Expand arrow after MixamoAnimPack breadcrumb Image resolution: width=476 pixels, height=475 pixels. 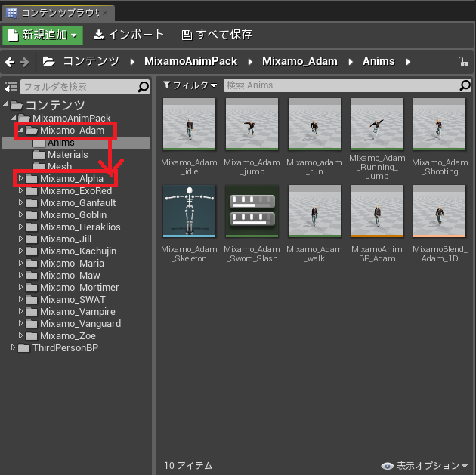pos(250,62)
